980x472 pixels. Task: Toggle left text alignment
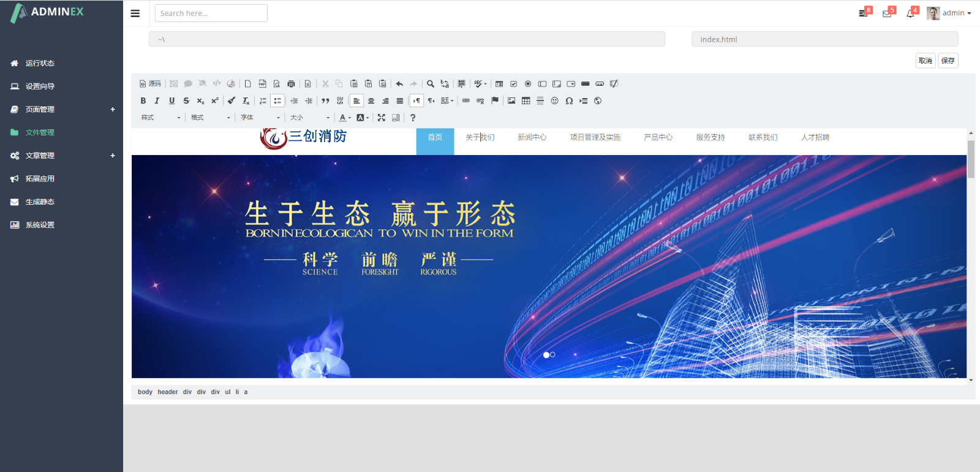click(x=356, y=101)
